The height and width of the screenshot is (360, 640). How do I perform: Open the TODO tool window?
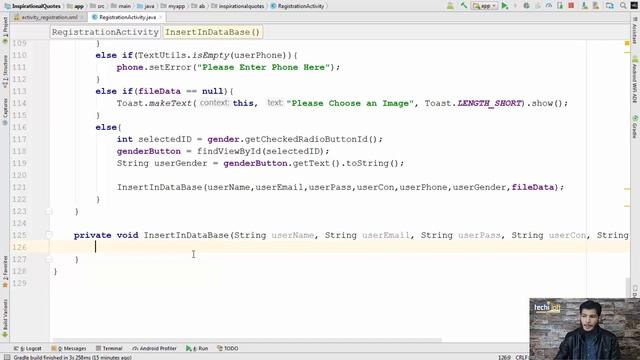pyautogui.click(x=228, y=348)
